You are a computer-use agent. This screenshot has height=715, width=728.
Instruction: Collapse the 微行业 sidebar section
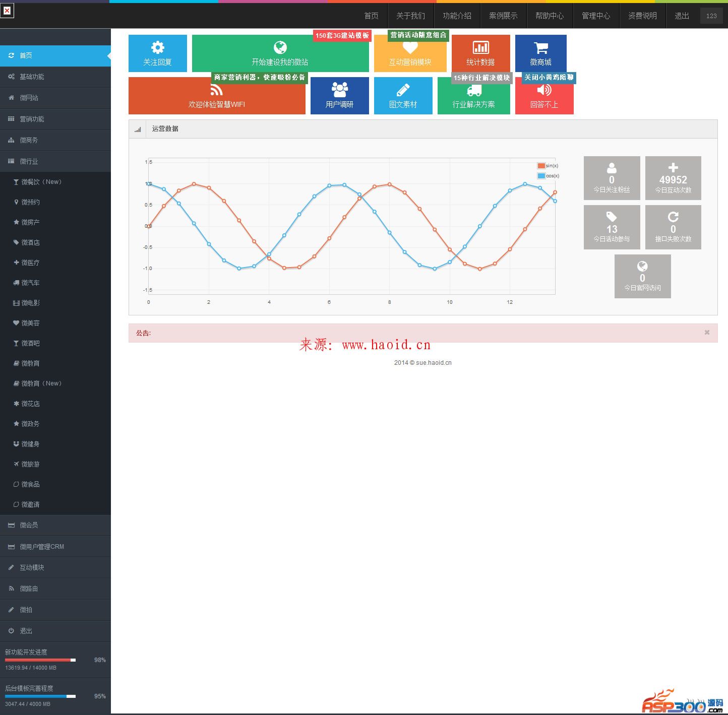(x=55, y=161)
